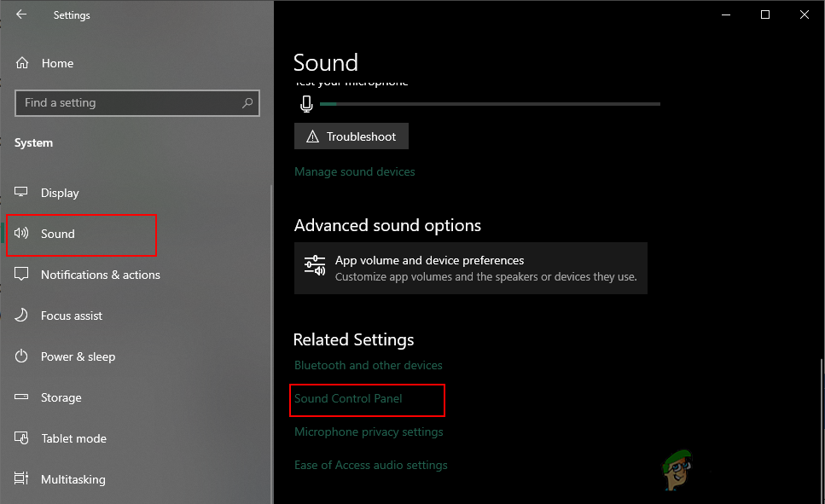Screen dimensions: 825x504
Task: Click the Notifications & actions icon
Action: point(22,275)
